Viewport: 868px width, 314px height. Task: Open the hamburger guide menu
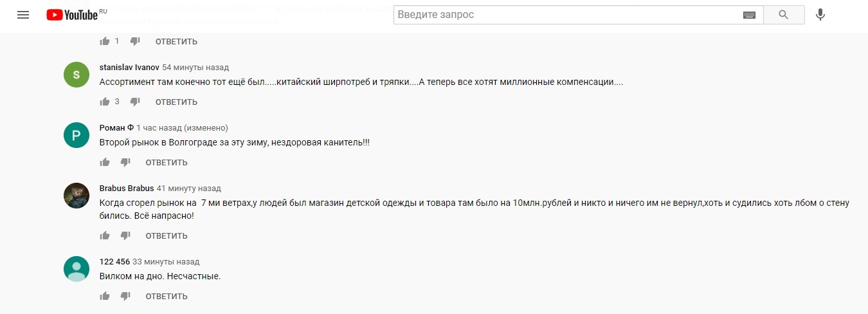[23, 15]
